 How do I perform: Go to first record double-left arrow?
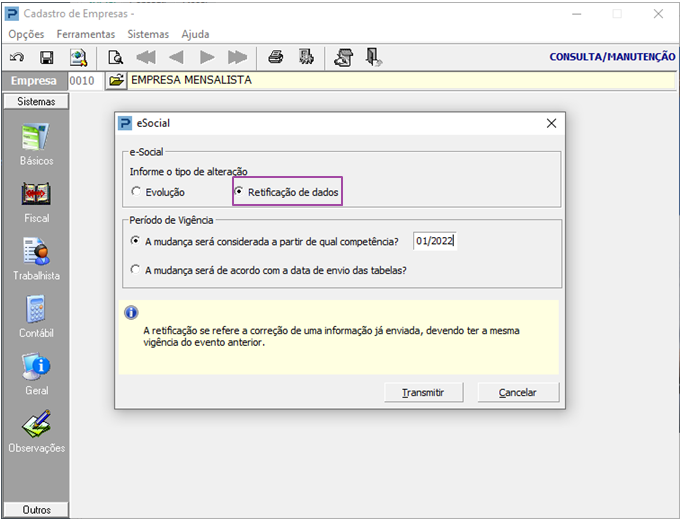coord(146,57)
